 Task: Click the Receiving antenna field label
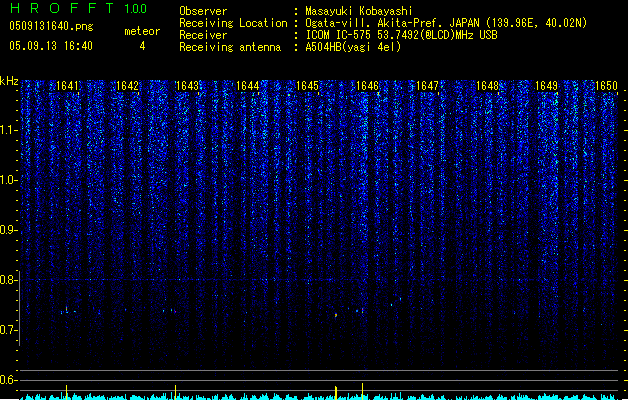click(230, 47)
